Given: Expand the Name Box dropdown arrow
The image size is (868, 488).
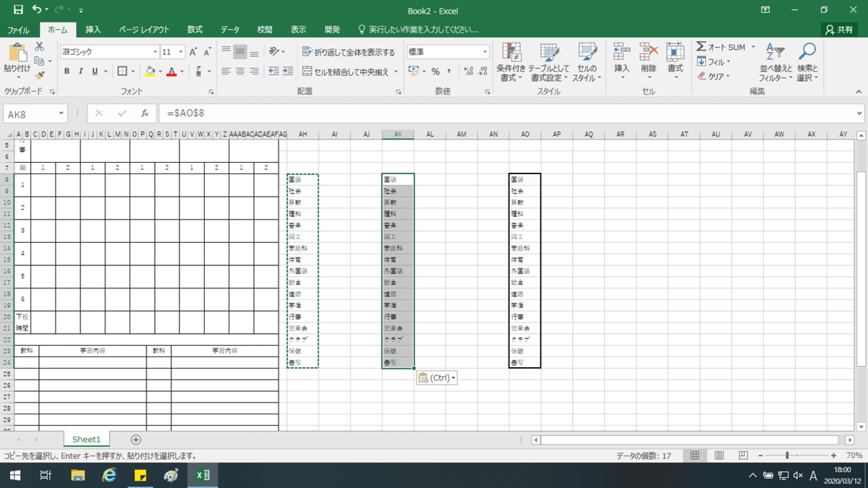Looking at the screenshot, I should (61, 114).
